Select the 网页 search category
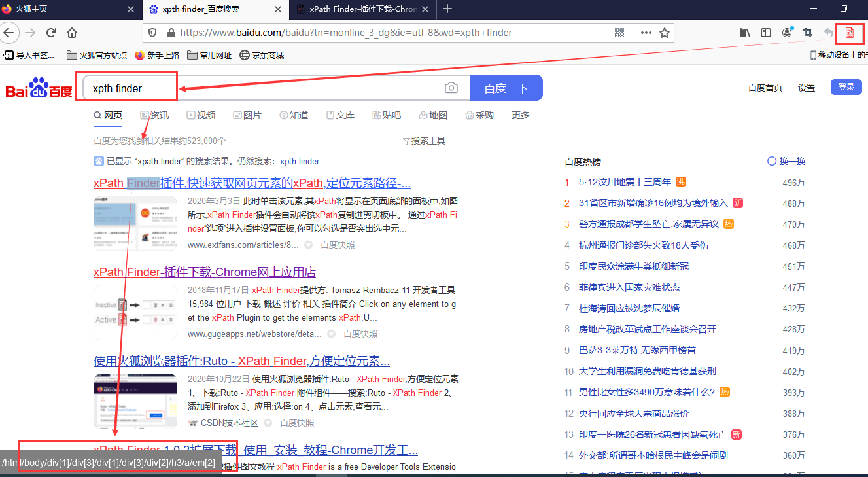Viewport: 868px width, 477px height. (x=108, y=115)
